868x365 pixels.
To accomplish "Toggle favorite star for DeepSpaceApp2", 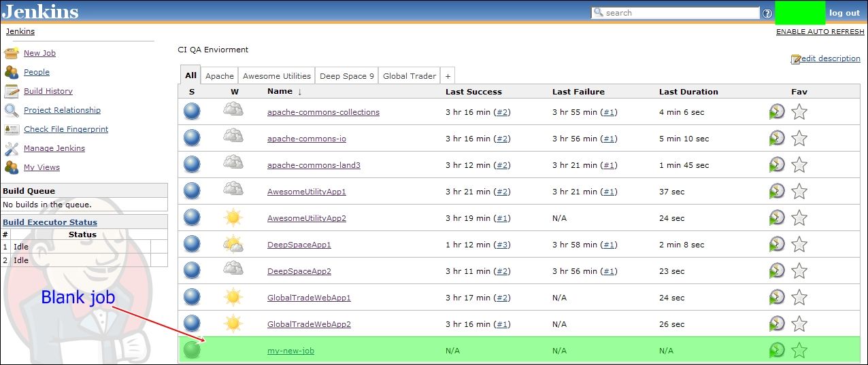I will click(x=799, y=271).
